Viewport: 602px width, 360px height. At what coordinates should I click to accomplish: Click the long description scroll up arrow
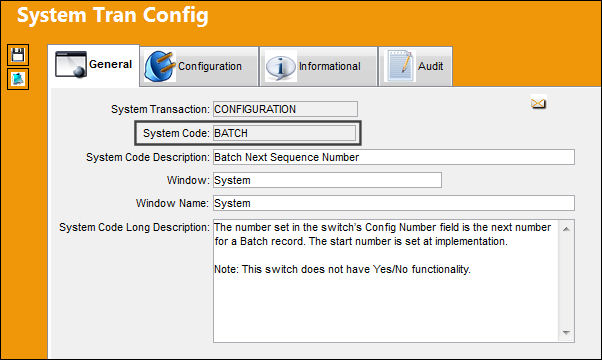click(566, 229)
